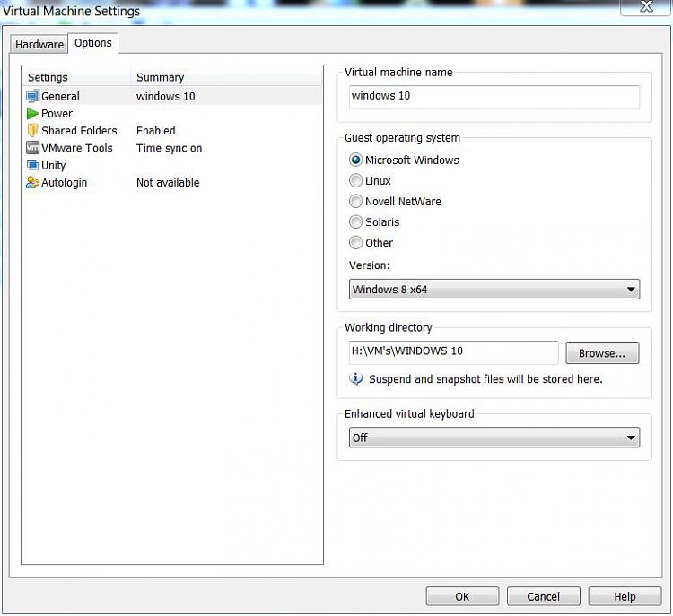Click the 'Enabled' summary for Shared Folders
This screenshot has width=673, height=616.
[x=156, y=130]
